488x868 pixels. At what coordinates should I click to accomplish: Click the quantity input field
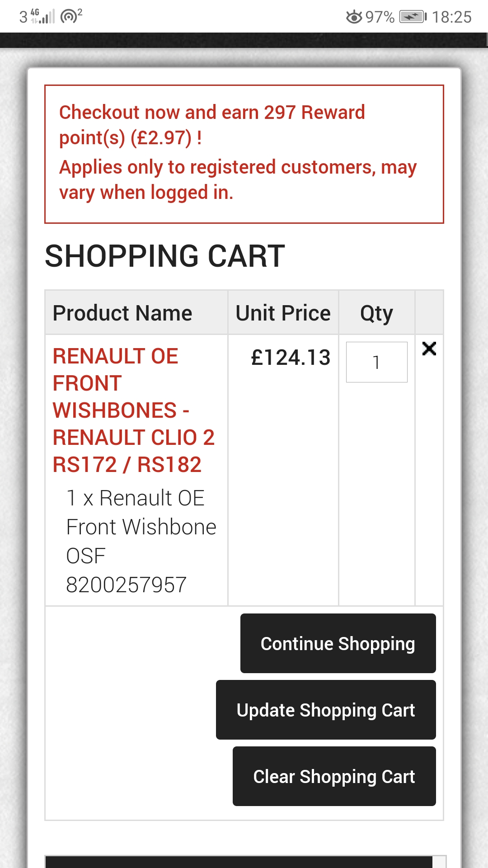pos(376,362)
